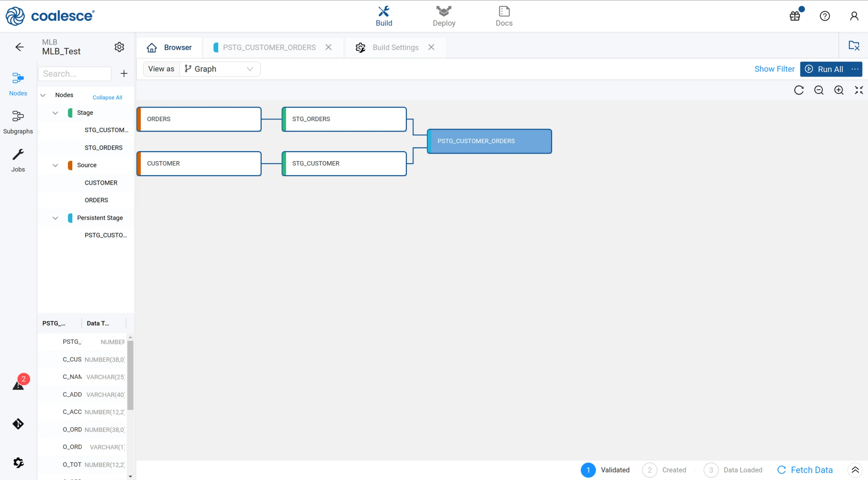Open the Deploy section
The image size is (868, 480).
click(444, 16)
